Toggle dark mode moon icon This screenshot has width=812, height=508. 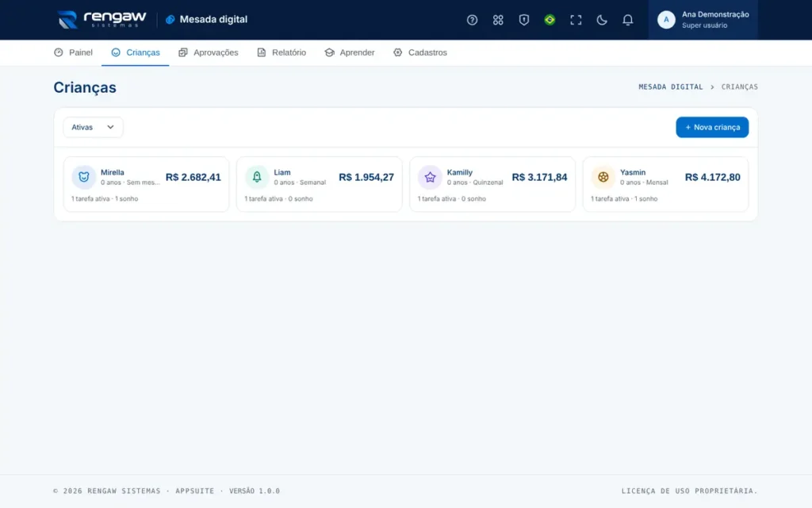point(601,20)
